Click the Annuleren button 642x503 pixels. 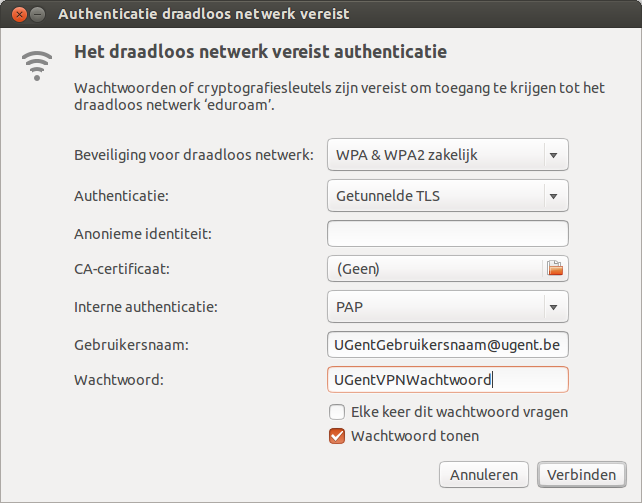pos(484,474)
